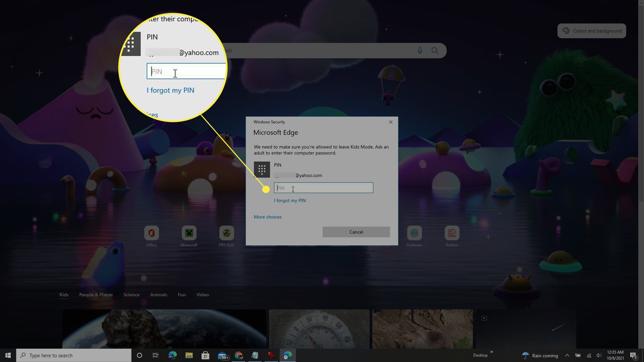Select the Kids news tab
This screenshot has width=644, height=362.
(x=64, y=295)
